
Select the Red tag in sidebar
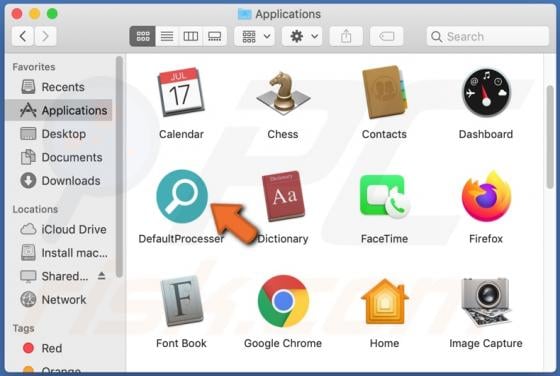pyautogui.click(x=59, y=348)
